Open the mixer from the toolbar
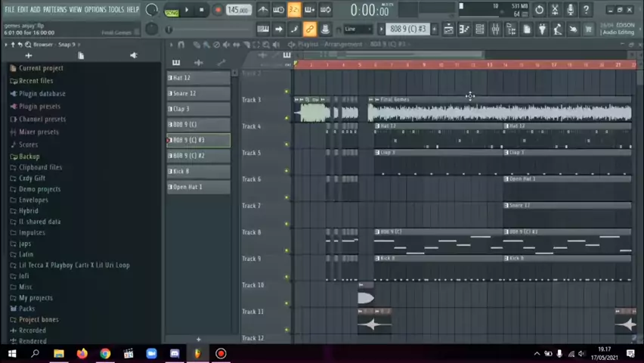This screenshot has height=363, width=644. click(495, 29)
